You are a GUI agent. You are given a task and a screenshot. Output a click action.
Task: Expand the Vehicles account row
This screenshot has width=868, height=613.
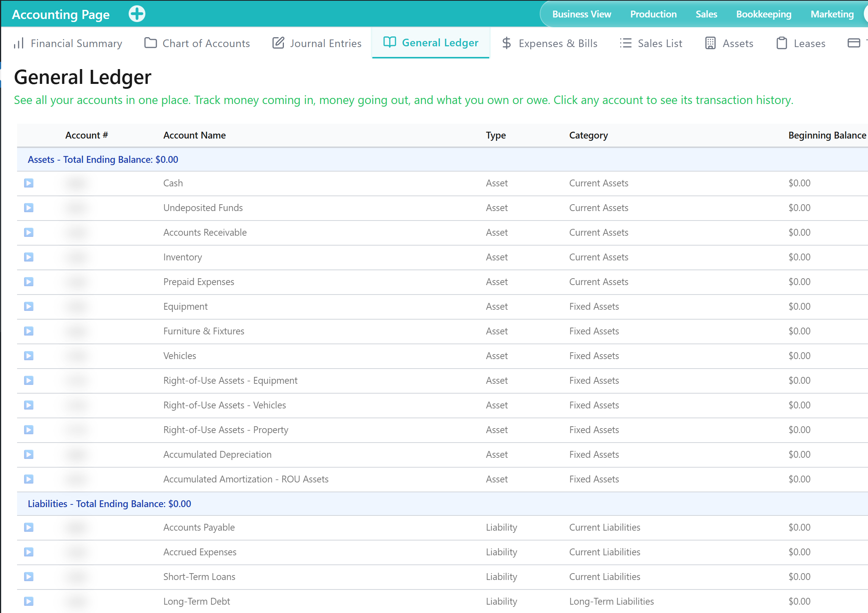pyautogui.click(x=29, y=356)
